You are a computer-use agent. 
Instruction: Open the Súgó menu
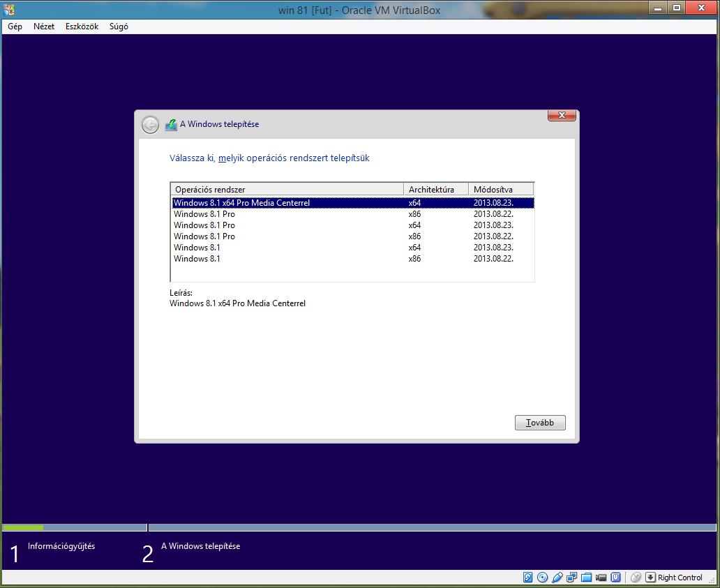point(119,27)
